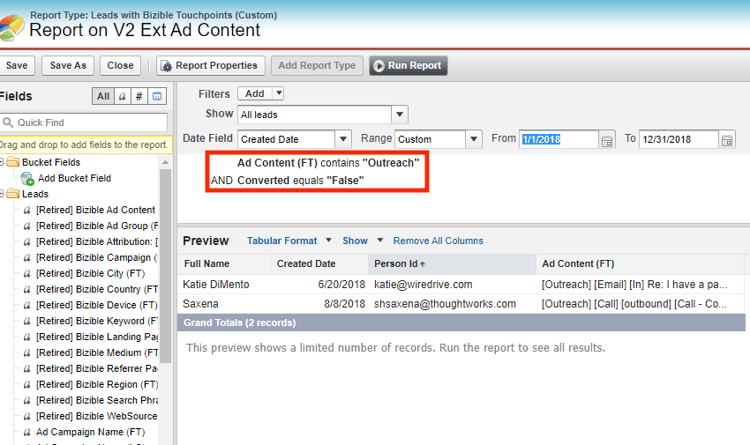This screenshot has height=445, width=750.
Task: Run the report
Action: pos(408,66)
